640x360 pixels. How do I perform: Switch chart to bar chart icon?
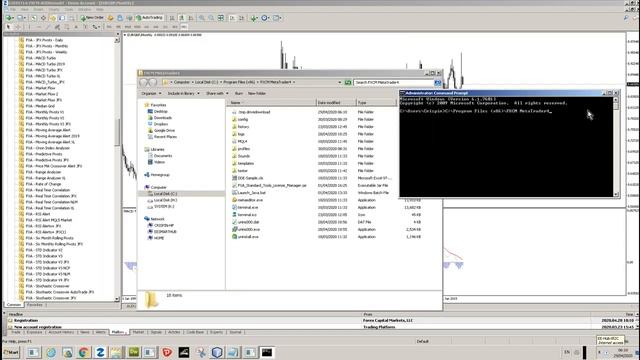(172, 18)
